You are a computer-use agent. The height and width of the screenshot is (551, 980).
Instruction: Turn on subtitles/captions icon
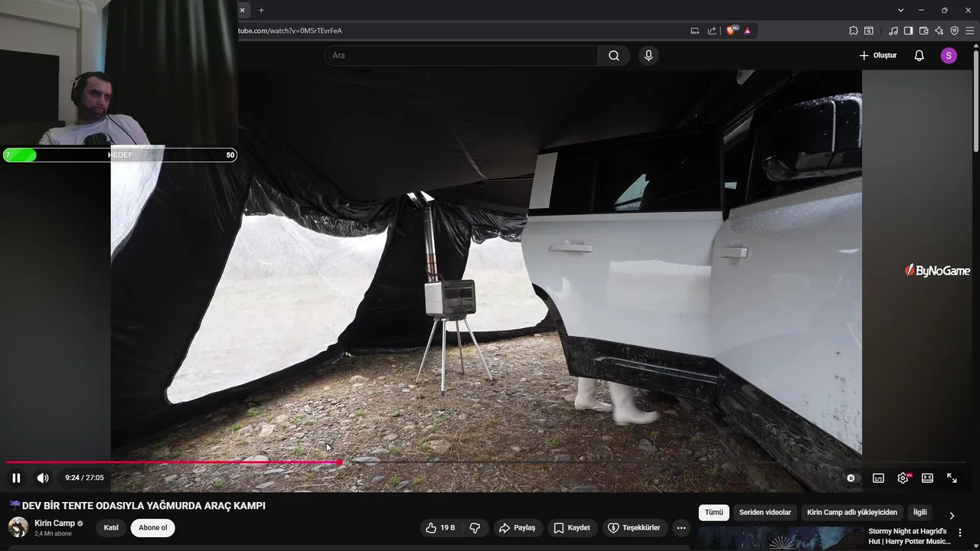pyautogui.click(x=878, y=478)
